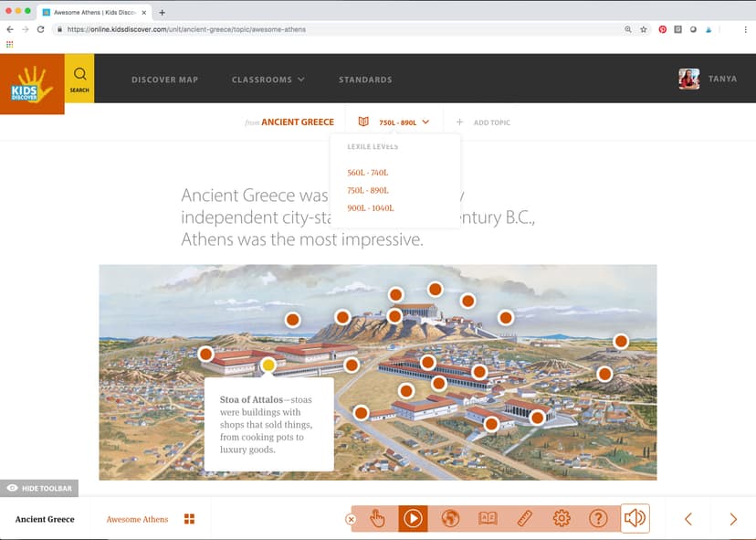This screenshot has width=756, height=540.
Task: Toggle the speaker audio button
Action: (x=635, y=519)
